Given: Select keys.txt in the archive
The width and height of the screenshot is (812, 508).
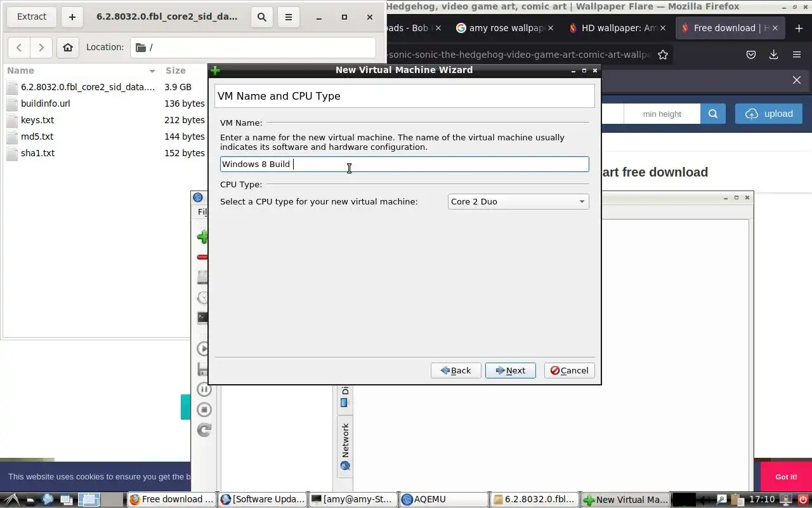Looking at the screenshot, I should (x=37, y=120).
